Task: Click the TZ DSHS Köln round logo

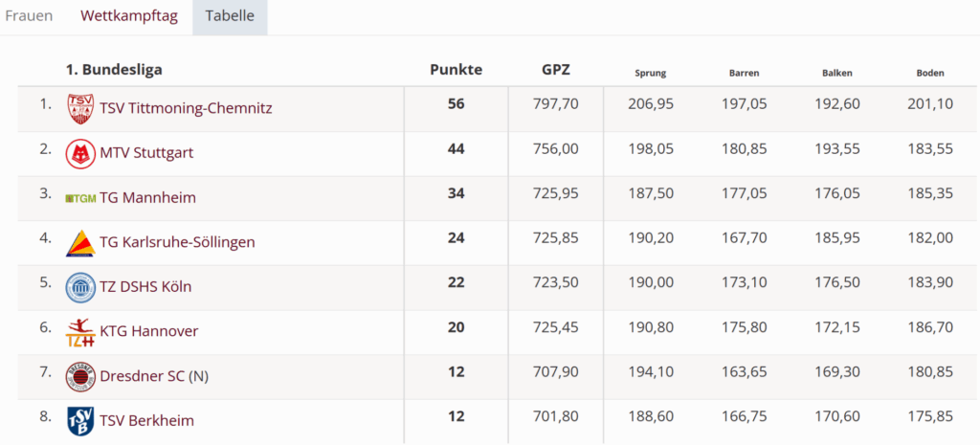Action: pyautogui.click(x=80, y=287)
